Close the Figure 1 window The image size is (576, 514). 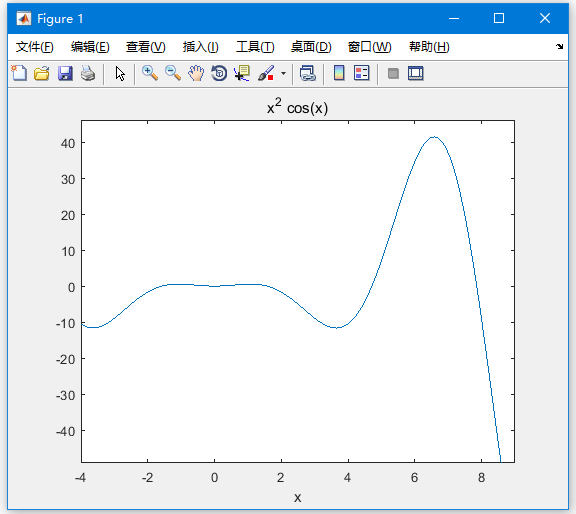tap(545, 18)
